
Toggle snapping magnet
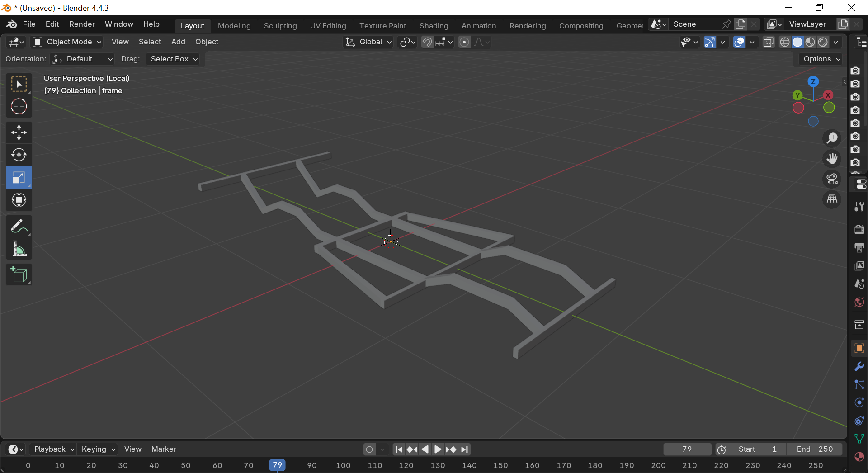pos(427,42)
